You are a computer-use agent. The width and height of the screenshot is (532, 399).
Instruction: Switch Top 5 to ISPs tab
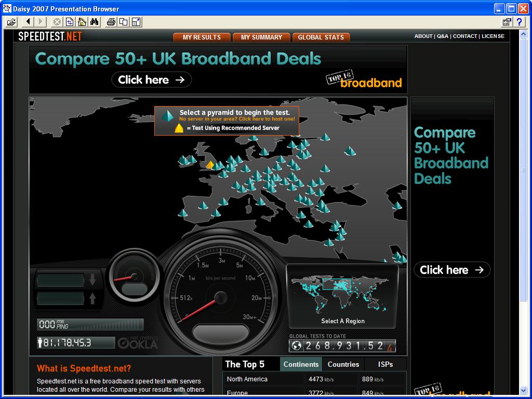tap(385, 364)
